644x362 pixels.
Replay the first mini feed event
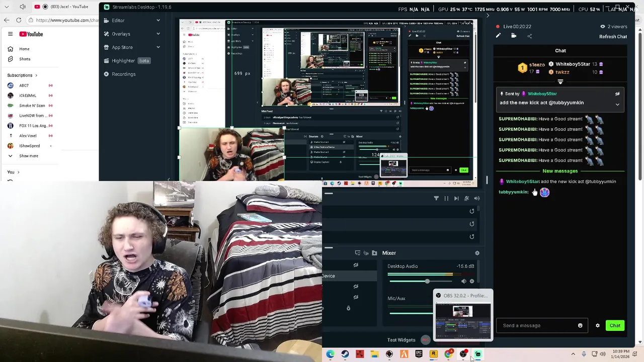(x=472, y=211)
